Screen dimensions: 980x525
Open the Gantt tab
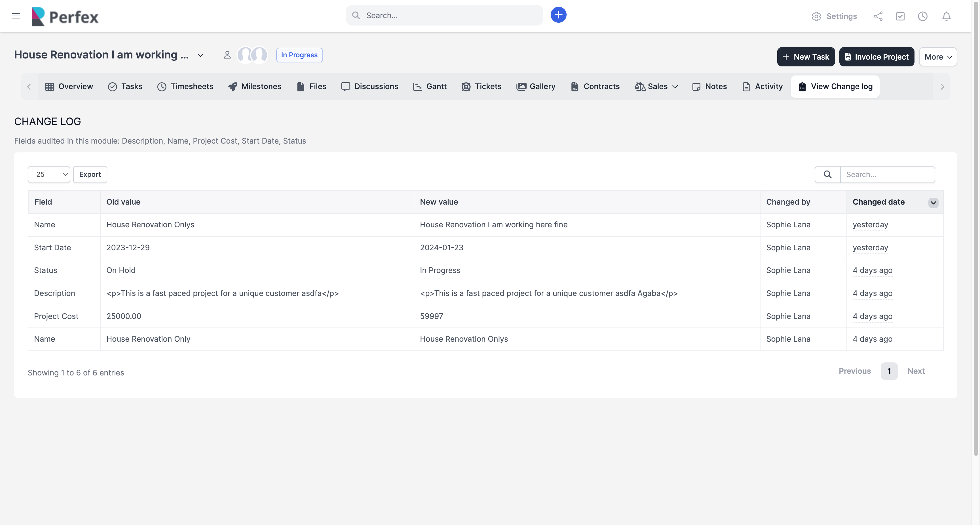pos(430,87)
